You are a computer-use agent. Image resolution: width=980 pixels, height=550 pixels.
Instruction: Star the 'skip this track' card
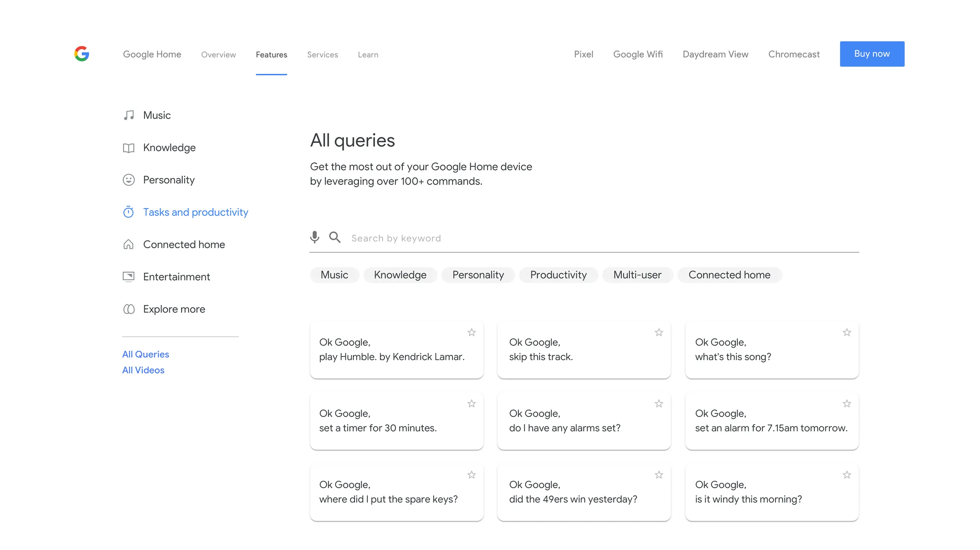point(659,333)
